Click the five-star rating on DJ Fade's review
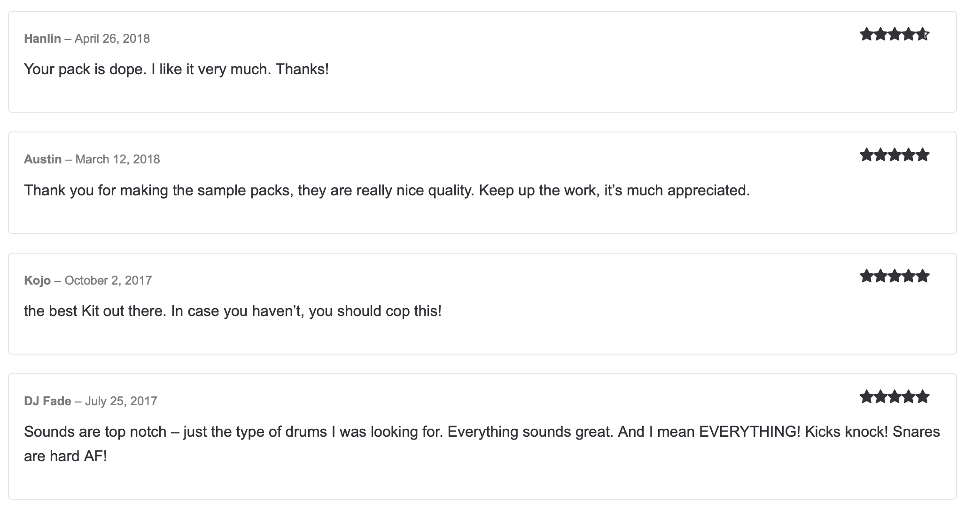The height and width of the screenshot is (510, 980). 894,397
